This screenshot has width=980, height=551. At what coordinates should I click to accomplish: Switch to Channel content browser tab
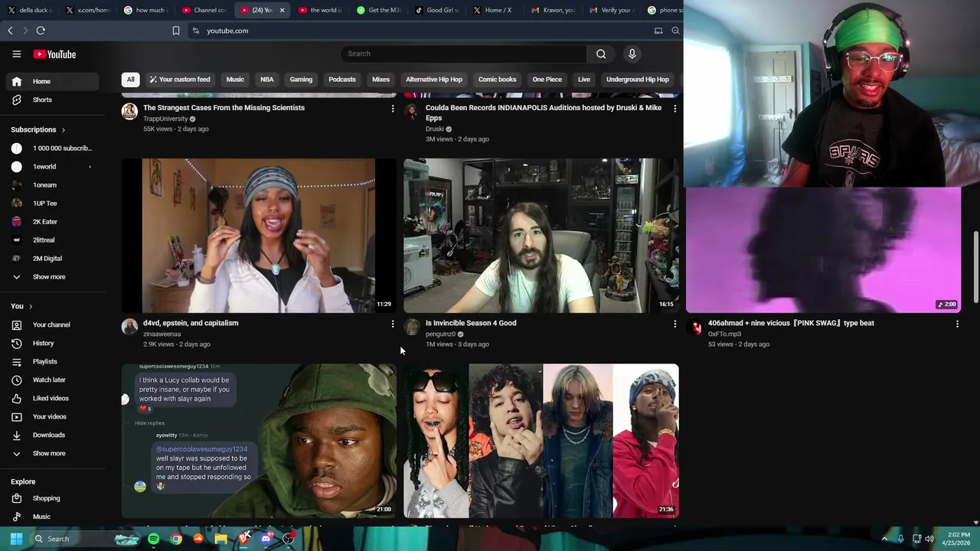[x=204, y=10]
